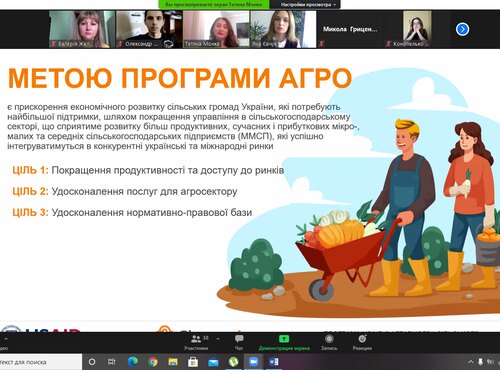Click the Windows search text field
Image resolution: width=500 pixels, height=370 pixels.
tap(41, 362)
